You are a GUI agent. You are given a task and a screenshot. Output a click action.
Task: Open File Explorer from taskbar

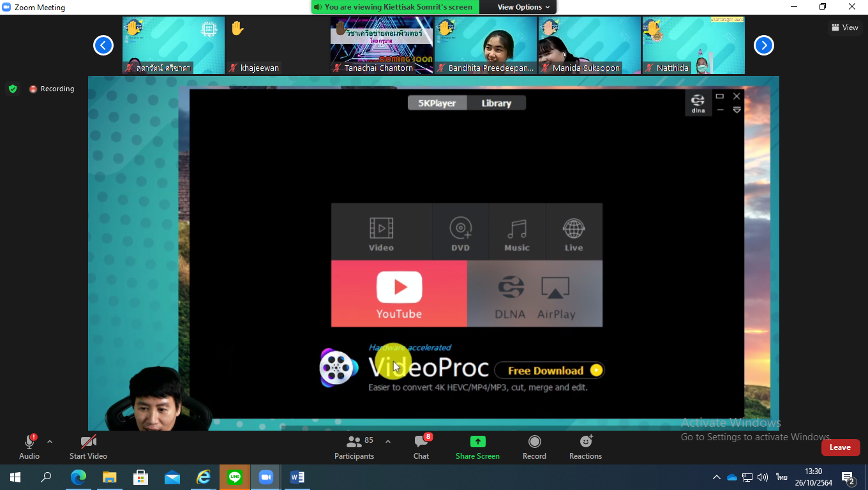(x=110, y=477)
